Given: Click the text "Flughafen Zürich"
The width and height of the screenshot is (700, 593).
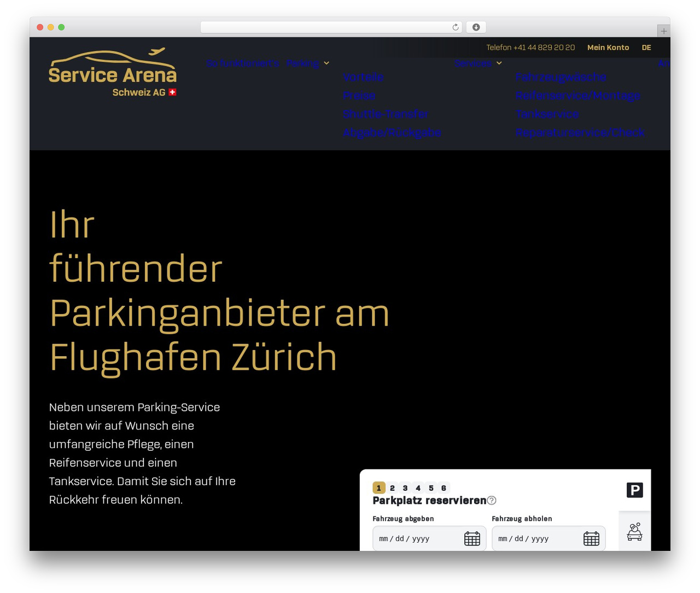Looking at the screenshot, I should coord(193,357).
